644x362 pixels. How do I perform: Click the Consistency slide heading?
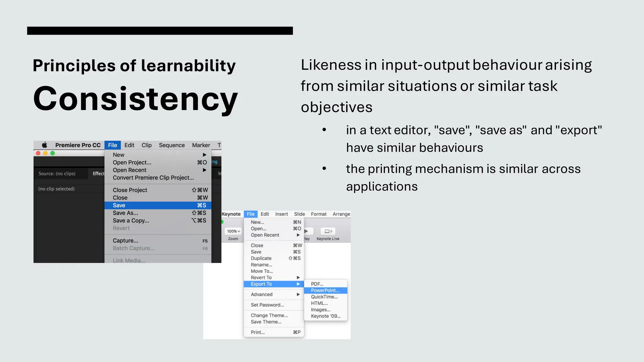coord(136,99)
